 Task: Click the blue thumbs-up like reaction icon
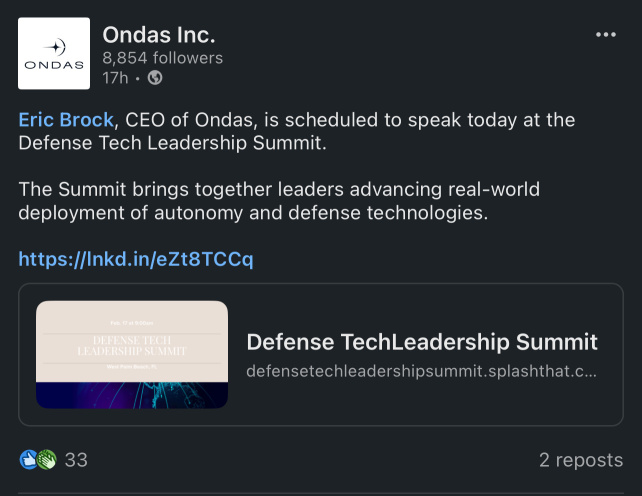(28, 460)
